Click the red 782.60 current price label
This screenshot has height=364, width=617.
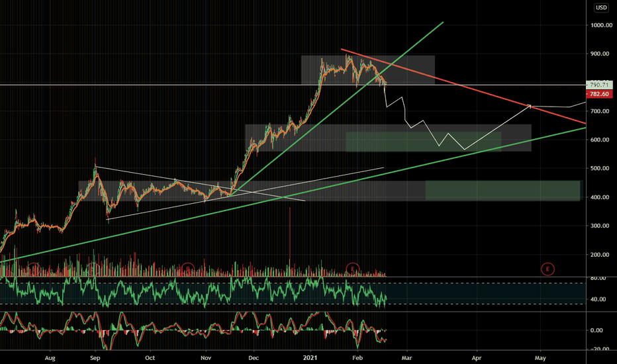point(599,94)
